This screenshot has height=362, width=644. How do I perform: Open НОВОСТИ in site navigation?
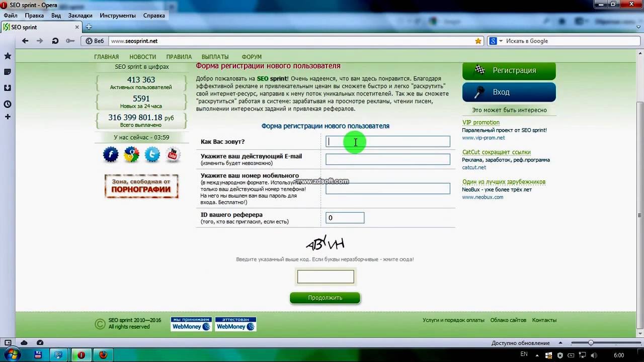[x=142, y=57]
